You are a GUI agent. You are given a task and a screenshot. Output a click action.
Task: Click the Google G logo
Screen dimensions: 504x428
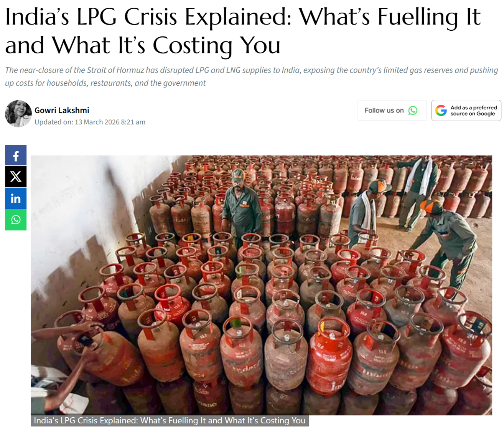tap(441, 111)
